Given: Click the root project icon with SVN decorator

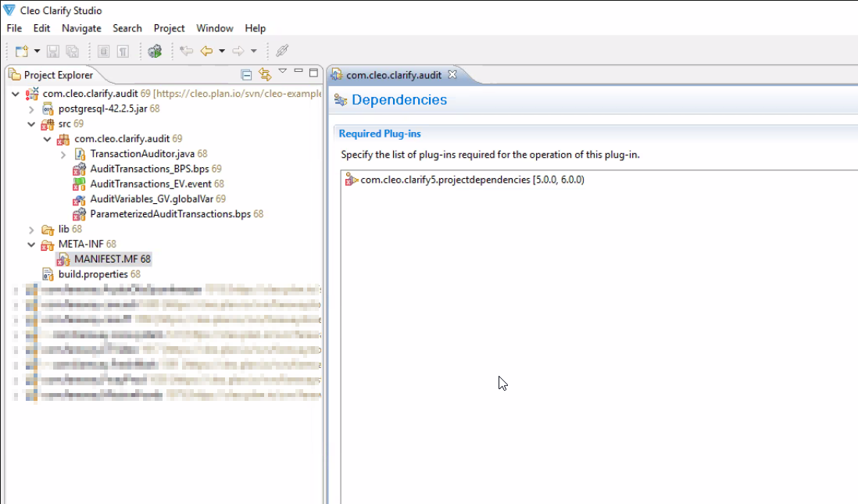Looking at the screenshot, I should 32,94.
